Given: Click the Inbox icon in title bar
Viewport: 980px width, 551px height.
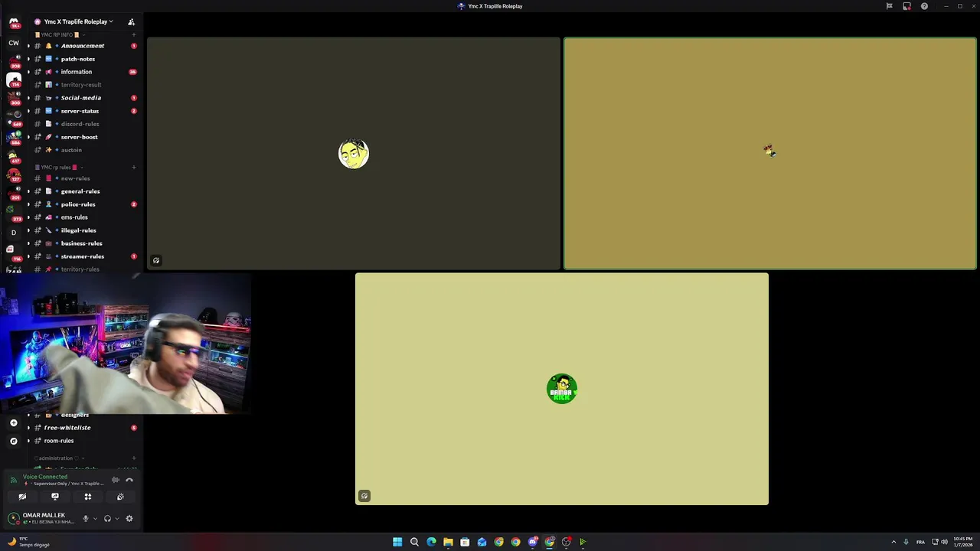Looking at the screenshot, I should (906, 6).
